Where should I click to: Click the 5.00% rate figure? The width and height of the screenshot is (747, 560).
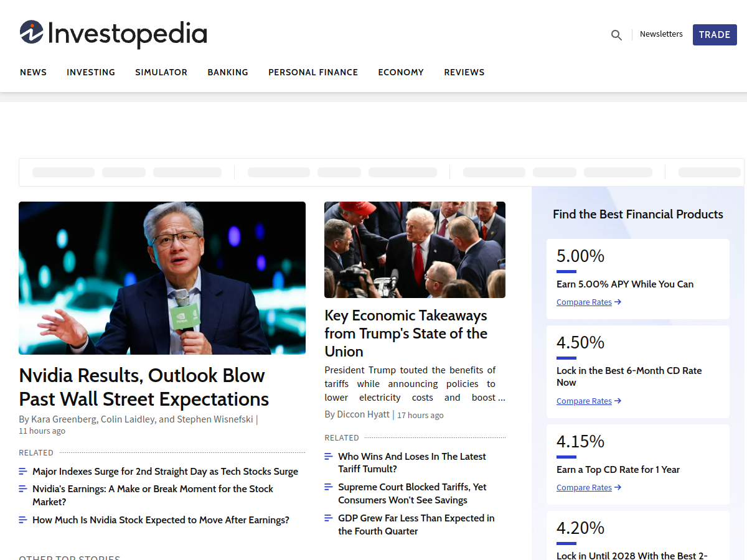click(580, 256)
